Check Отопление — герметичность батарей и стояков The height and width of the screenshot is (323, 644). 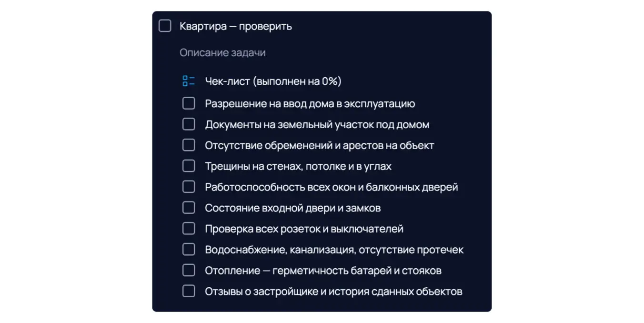click(x=189, y=271)
